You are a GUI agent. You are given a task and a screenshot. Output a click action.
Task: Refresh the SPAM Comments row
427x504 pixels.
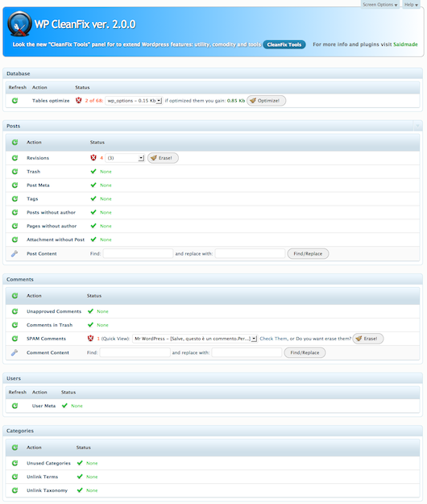(x=15, y=339)
